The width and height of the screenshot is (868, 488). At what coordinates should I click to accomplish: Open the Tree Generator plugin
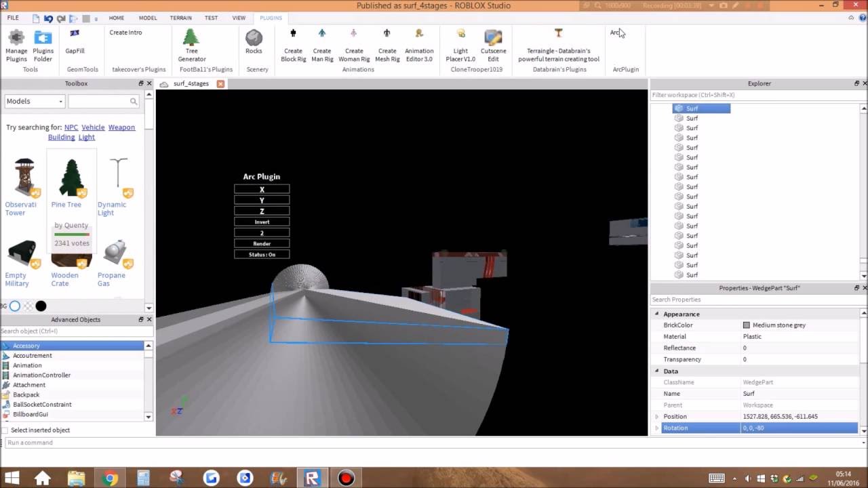coord(192,45)
